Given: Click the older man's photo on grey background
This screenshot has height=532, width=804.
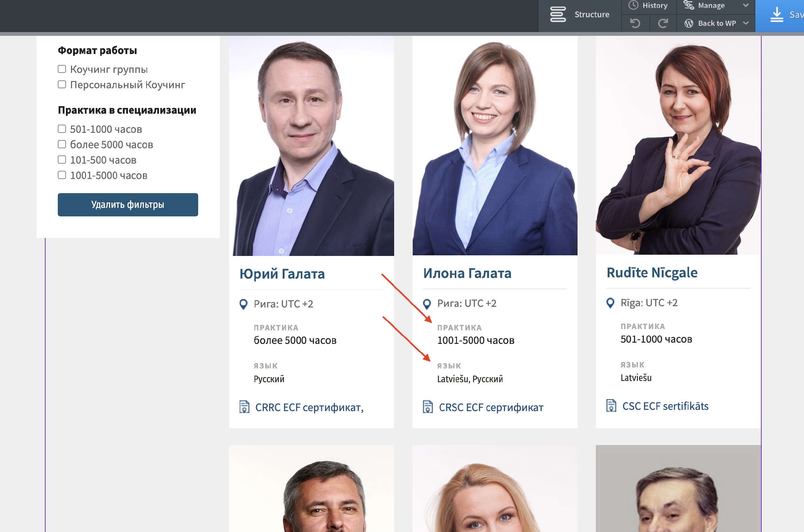Looking at the screenshot, I should pyautogui.click(x=678, y=489).
